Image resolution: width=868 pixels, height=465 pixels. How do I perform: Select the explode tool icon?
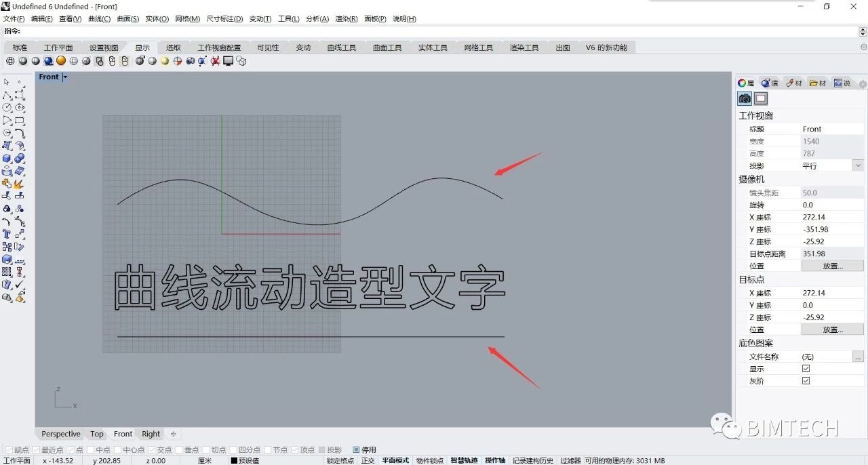[20, 183]
